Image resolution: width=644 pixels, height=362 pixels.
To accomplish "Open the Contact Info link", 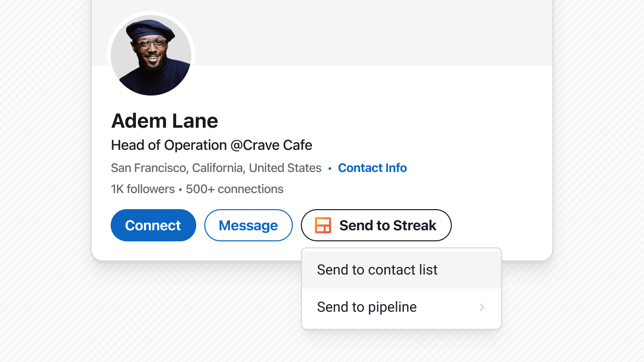I will pos(372,168).
